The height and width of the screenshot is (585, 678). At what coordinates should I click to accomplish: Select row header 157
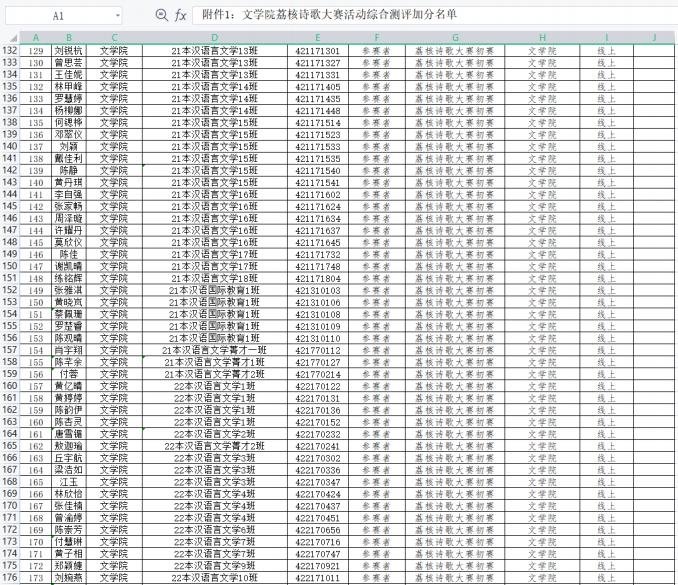(x=10, y=350)
